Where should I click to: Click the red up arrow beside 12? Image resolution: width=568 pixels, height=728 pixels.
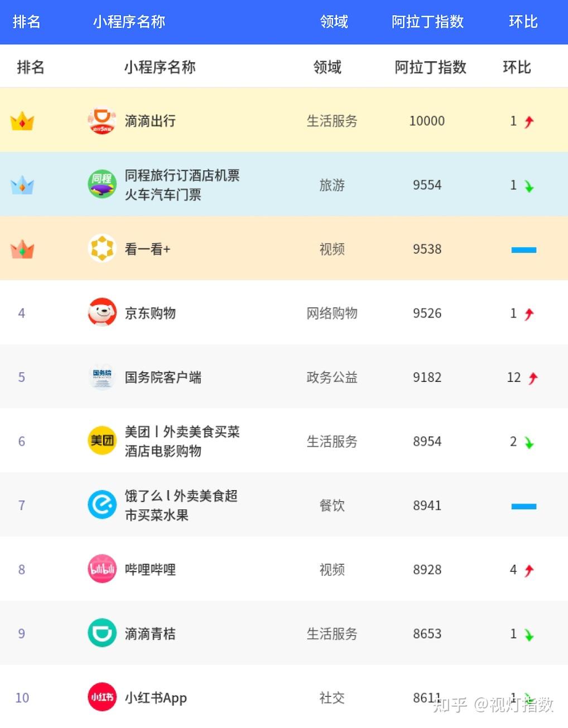coord(533,378)
